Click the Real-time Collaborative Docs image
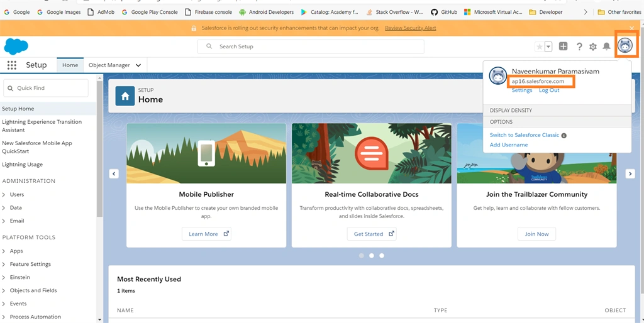 point(371,153)
